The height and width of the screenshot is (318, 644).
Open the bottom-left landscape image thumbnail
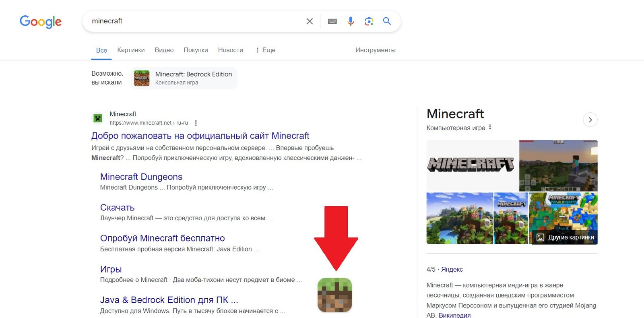[x=460, y=218]
